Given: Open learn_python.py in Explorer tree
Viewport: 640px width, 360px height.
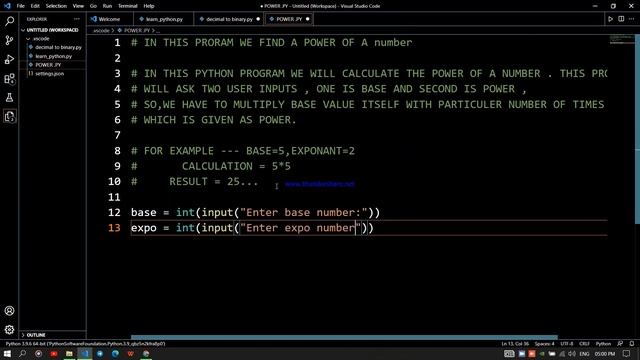Looking at the screenshot, I should [x=53, y=56].
